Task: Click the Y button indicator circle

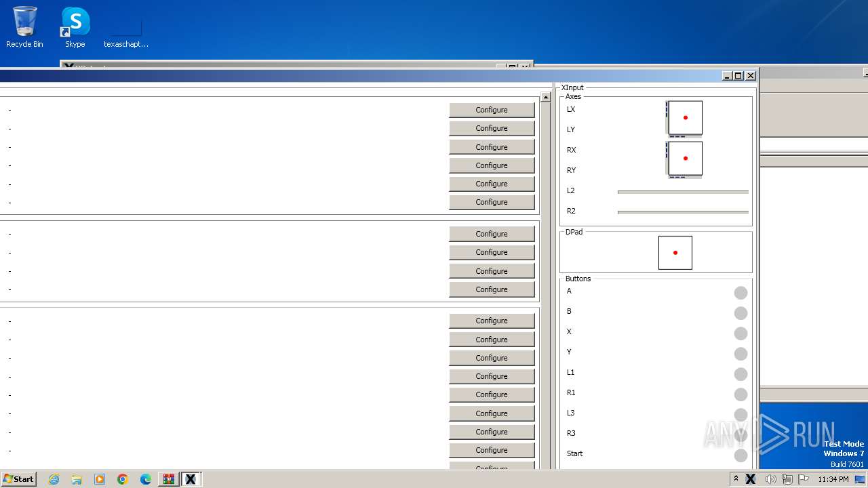Action: tap(741, 354)
